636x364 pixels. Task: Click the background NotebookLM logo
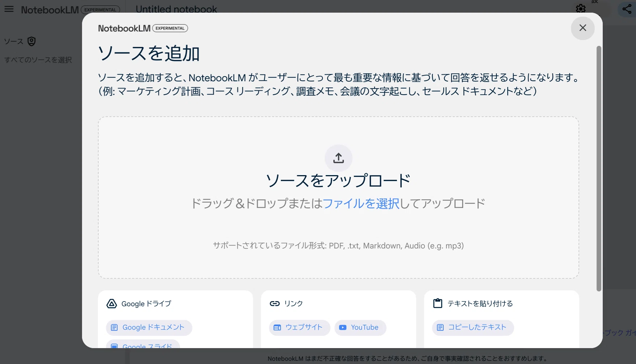tap(50, 10)
